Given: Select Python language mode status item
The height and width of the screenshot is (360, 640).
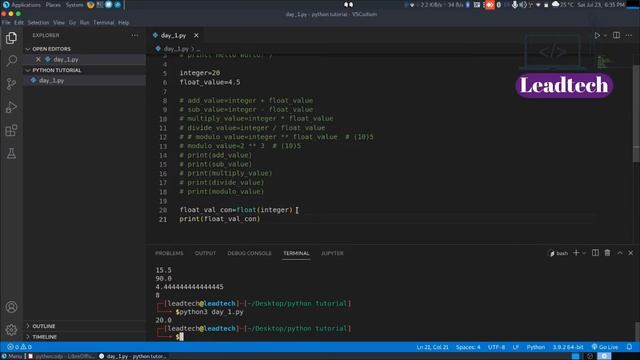Looking at the screenshot, I should coord(536,347).
